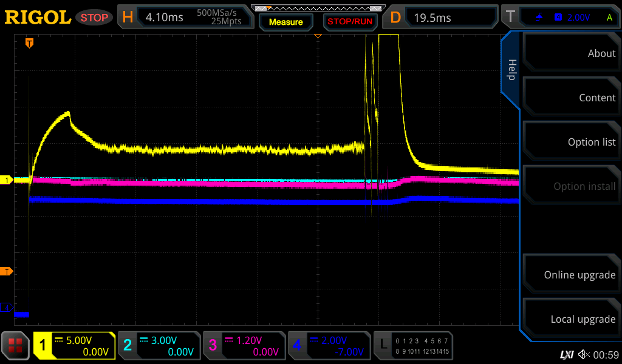Screen dimensions: 622x364
Task: Toggle channel 2 cyan 3.00V label
Action: (159, 346)
